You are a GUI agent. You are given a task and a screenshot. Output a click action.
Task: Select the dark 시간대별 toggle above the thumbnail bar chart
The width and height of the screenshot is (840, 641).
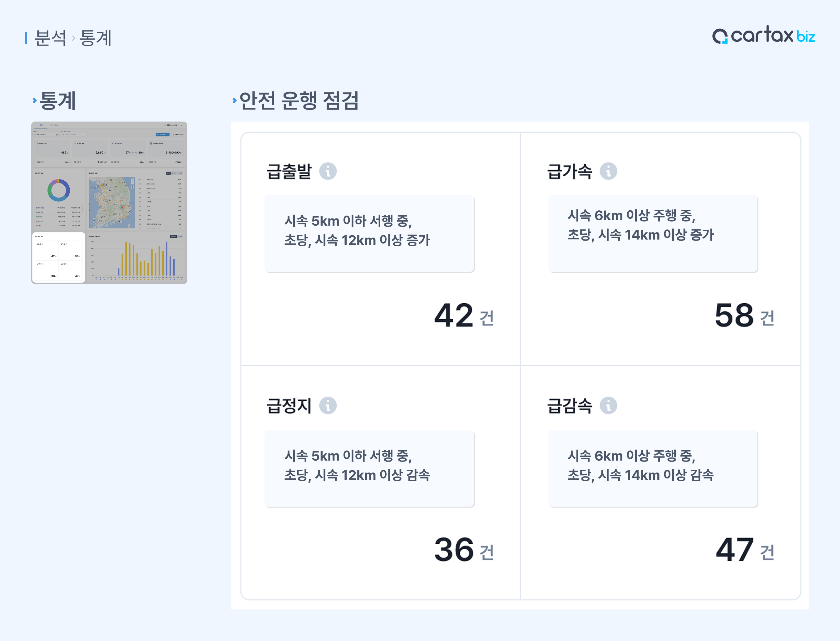coord(173,237)
